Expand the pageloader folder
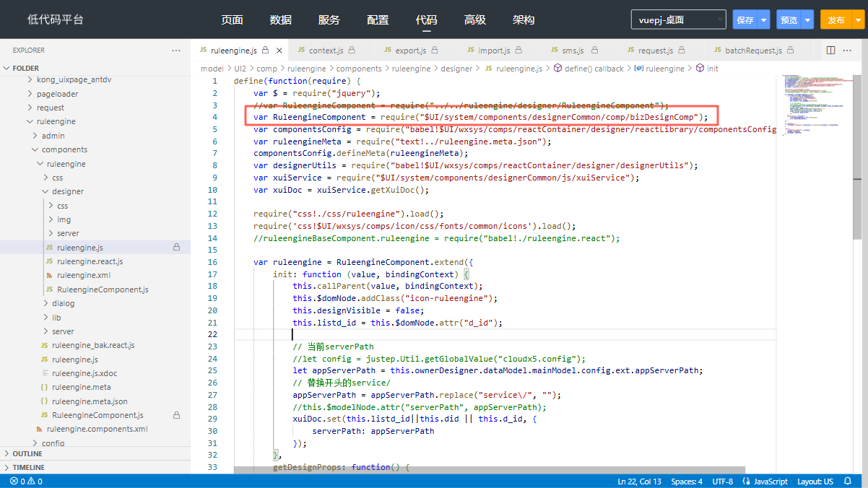Viewport: 868px width, 488px height. pos(95,94)
